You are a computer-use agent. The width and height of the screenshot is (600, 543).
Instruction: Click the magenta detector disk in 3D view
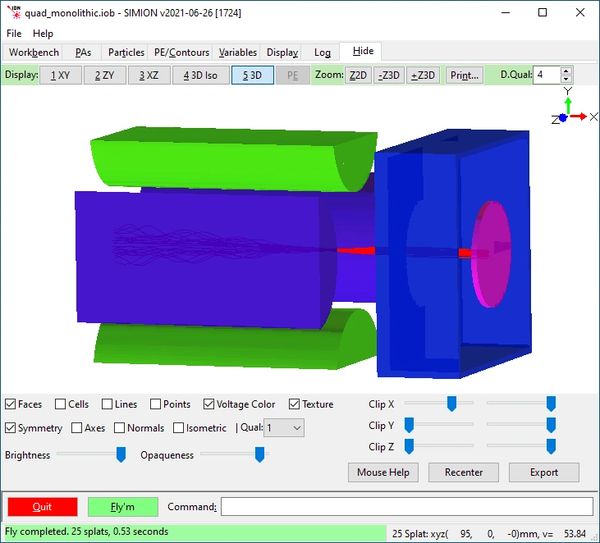pyautogui.click(x=491, y=254)
